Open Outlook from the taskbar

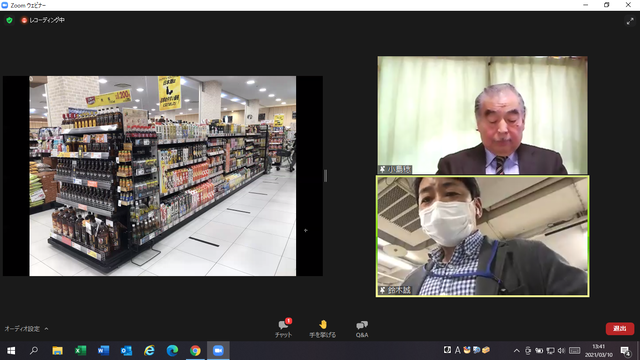(x=126, y=351)
